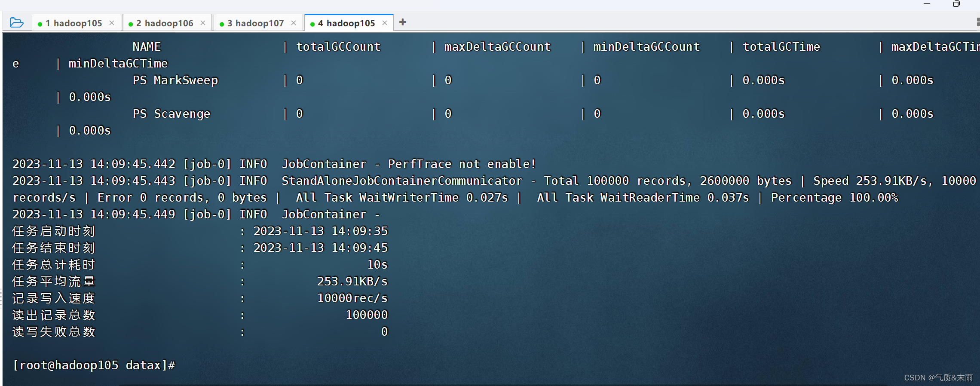Screen dimensions: 980x386
Task: Click the 任务平均流量 label
Action: pyautogui.click(x=54, y=281)
